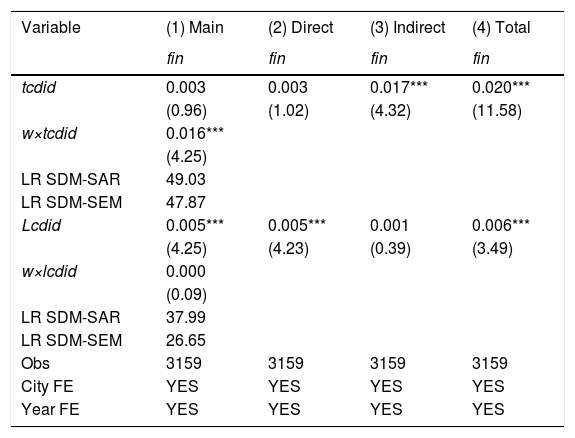575x438 pixels.
Task: Click the 47.87 LR SDM-SEM value
Action: click(x=186, y=202)
